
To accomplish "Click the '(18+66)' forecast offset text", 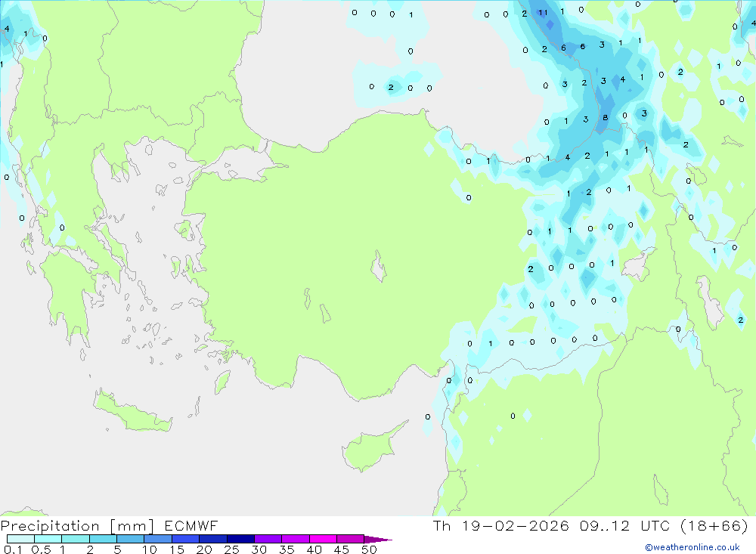I will pyautogui.click(x=714, y=525).
